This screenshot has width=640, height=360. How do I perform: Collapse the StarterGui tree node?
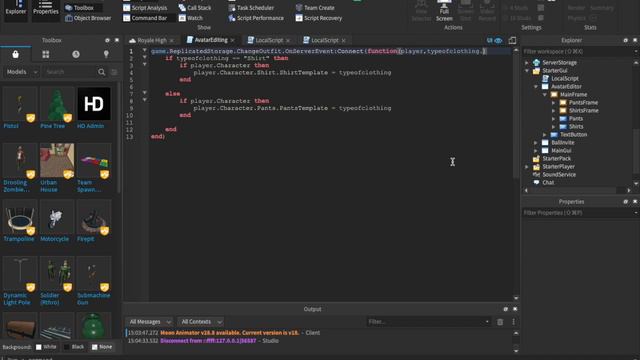[527, 71]
